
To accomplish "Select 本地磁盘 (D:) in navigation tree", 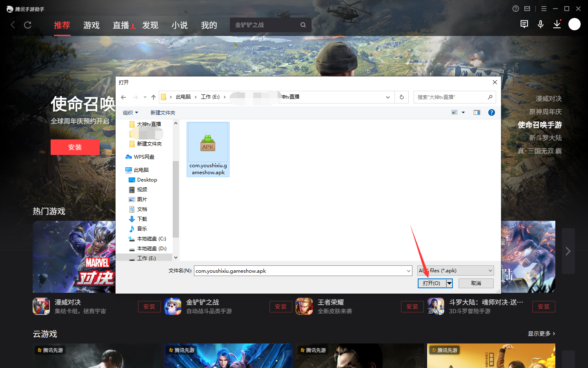I will 147,249.
